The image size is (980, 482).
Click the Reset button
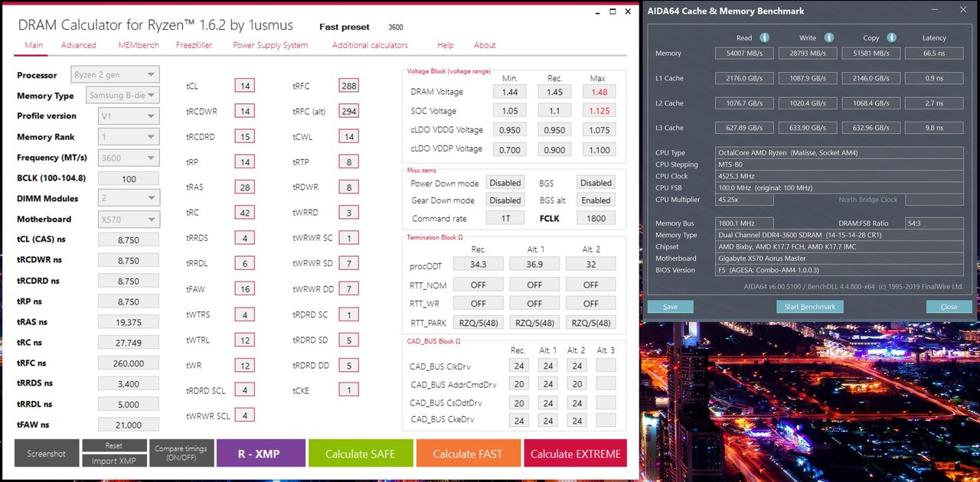pos(113,445)
